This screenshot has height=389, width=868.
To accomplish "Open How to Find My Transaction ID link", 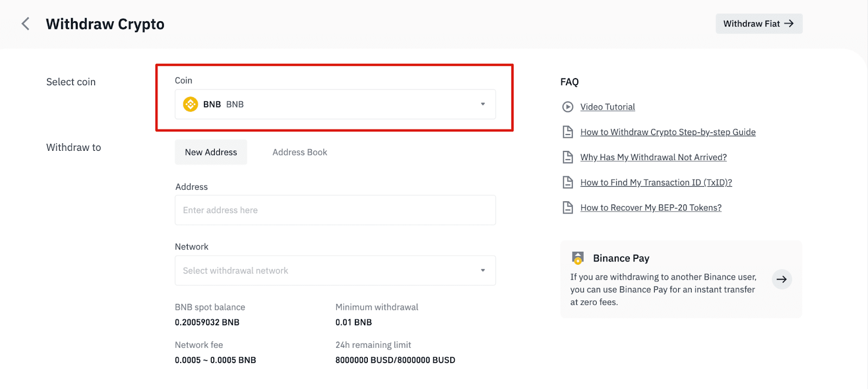I will point(656,182).
